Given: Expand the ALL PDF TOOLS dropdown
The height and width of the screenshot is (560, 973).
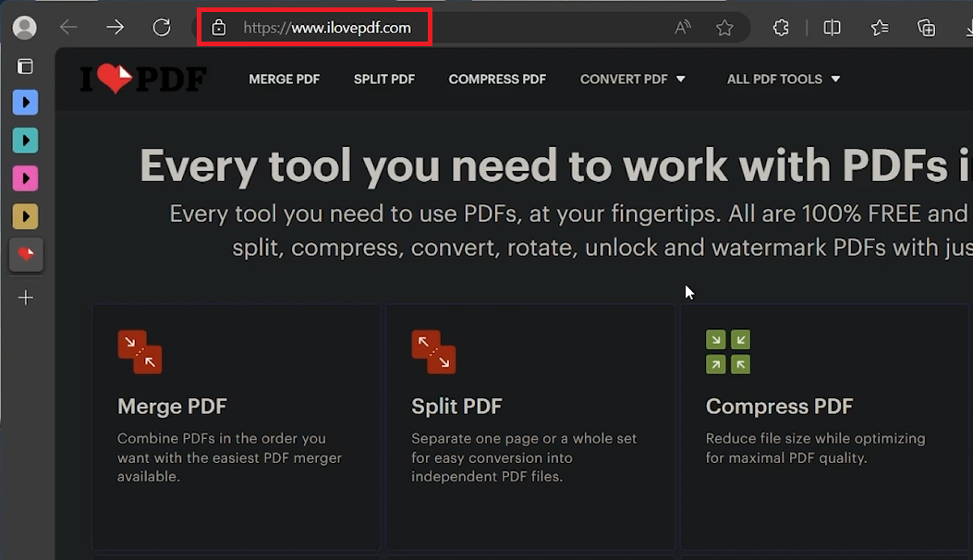Looking at the screenshot, I should [x=783, y=79].
